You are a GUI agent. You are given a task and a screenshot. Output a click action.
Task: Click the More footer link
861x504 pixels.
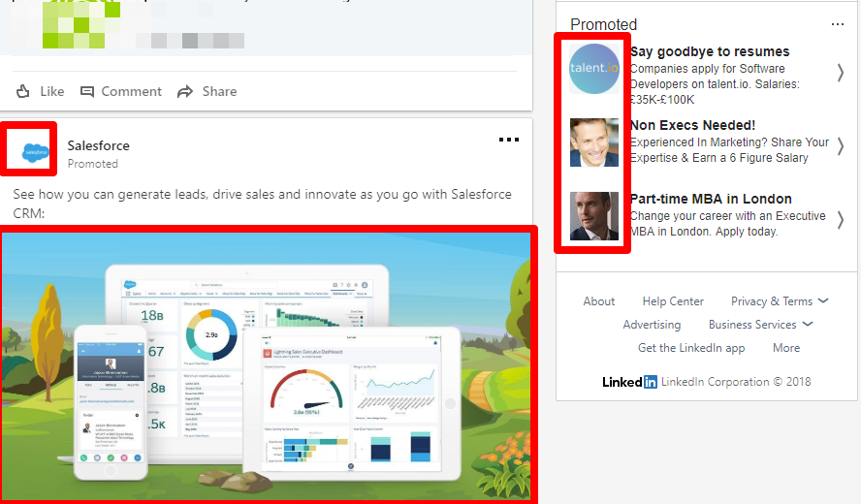point(785,348)
